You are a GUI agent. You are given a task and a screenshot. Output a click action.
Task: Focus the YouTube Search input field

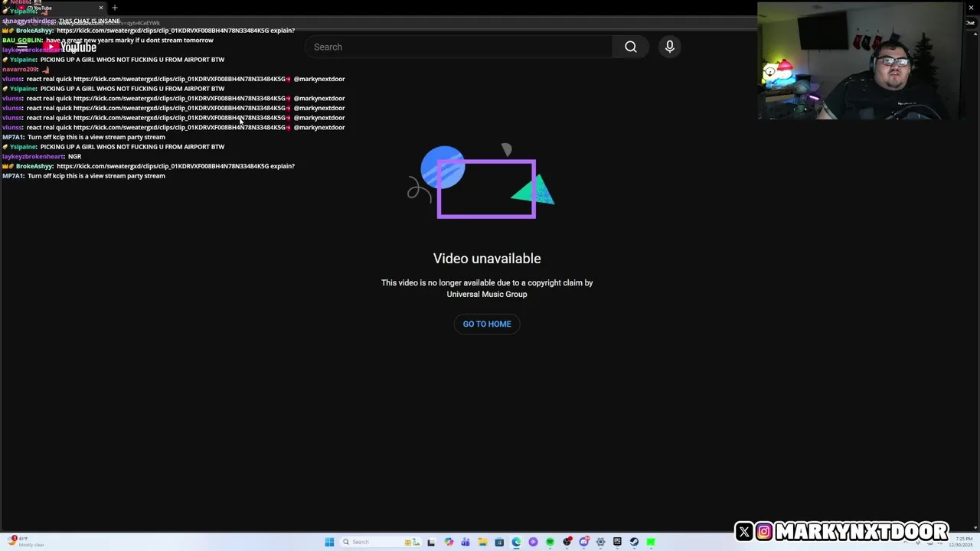[x=459, y=47]
